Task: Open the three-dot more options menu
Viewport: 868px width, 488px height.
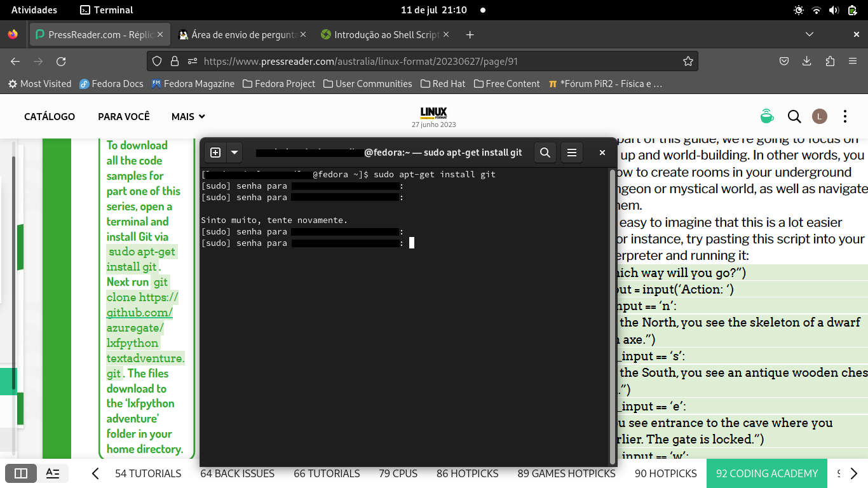Action: 845,116
